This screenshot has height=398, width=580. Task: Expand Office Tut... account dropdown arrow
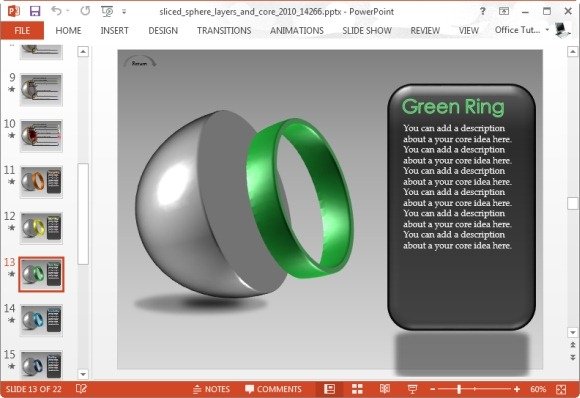tap(547, 30)
